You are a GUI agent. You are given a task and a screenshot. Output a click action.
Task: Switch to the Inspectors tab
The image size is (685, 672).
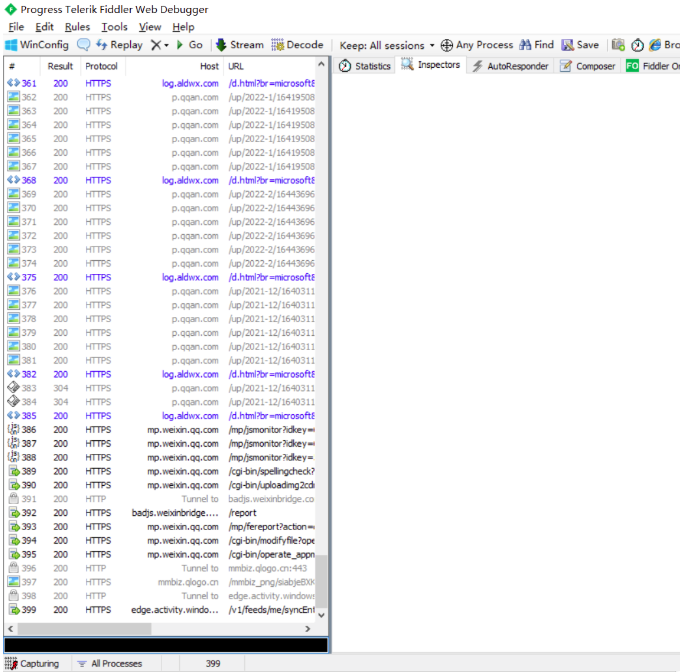coord(431,65)
